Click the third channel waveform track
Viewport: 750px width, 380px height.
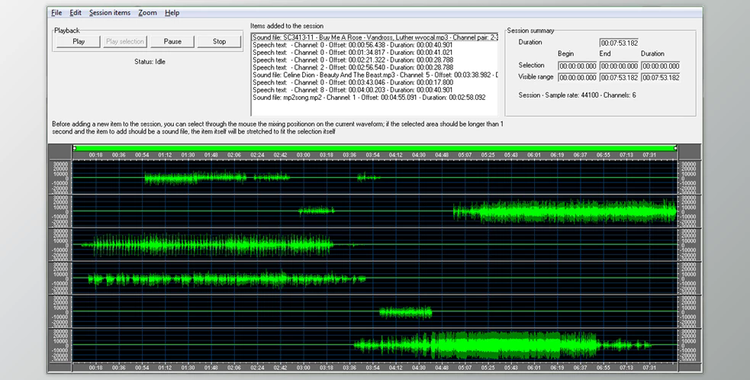[375, 245]
